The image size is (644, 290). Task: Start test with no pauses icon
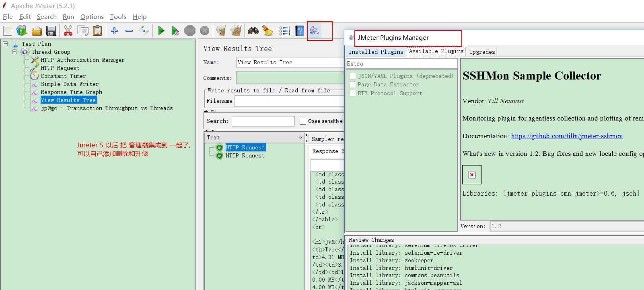coord(175,31)
